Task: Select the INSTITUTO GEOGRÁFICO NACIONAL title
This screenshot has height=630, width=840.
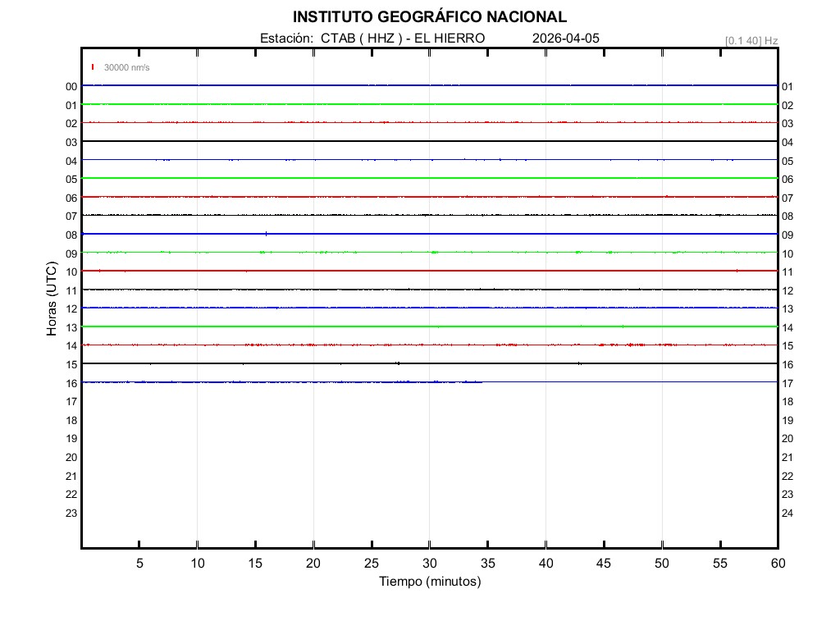Action: [x=429, y=17]
